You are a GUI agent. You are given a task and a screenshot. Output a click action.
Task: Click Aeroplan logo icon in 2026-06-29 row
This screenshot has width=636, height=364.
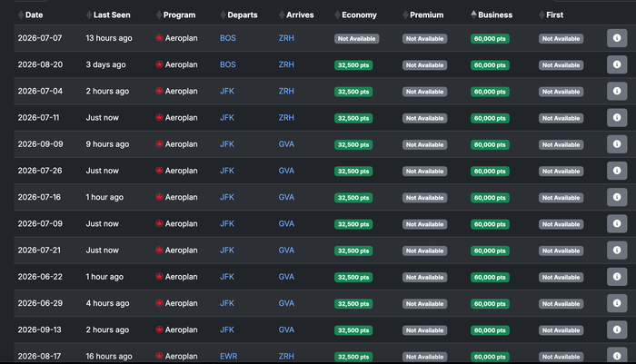(159, 303)
